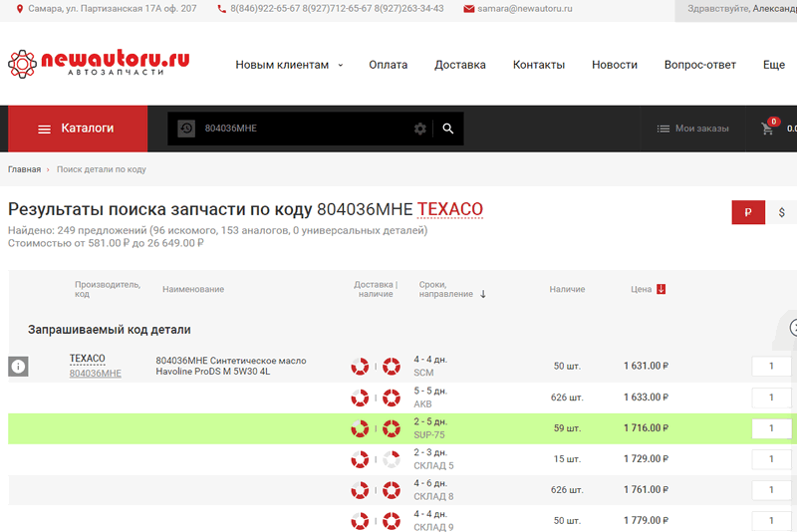Open the Каталоги menu
Viewport: 797px width, 532px height.
[78, 129]
